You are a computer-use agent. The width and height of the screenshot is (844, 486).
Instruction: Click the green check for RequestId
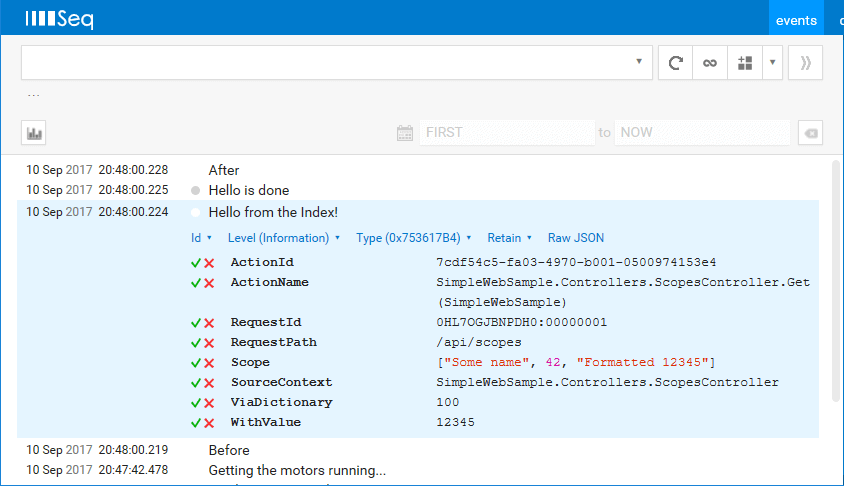click(x=196, y=322)
